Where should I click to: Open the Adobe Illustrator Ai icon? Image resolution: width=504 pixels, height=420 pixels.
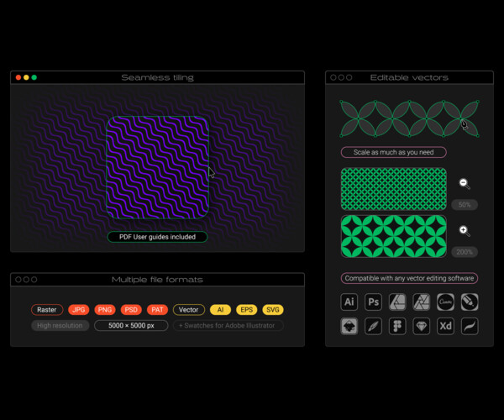pos(349,302)
